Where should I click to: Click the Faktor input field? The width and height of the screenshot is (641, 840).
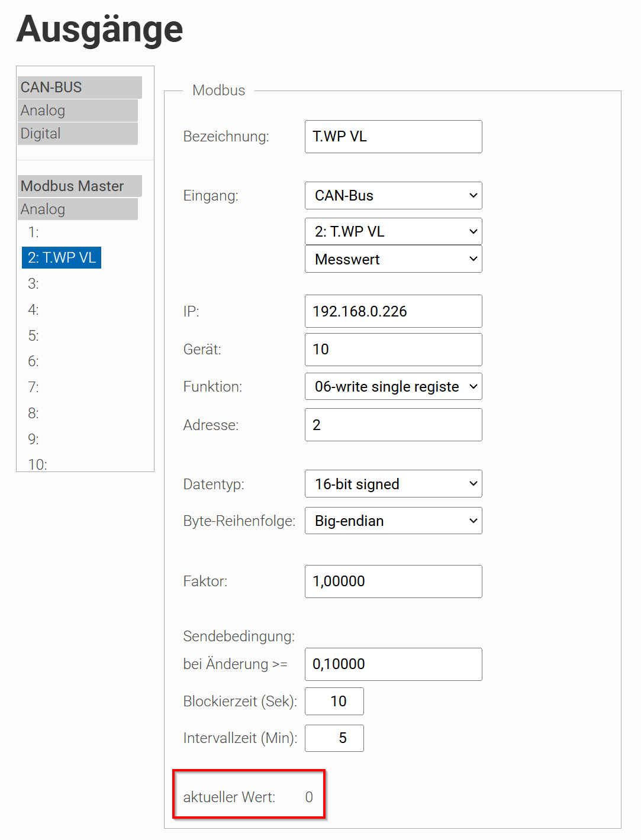pyautogui.click(x=393, y=581)
